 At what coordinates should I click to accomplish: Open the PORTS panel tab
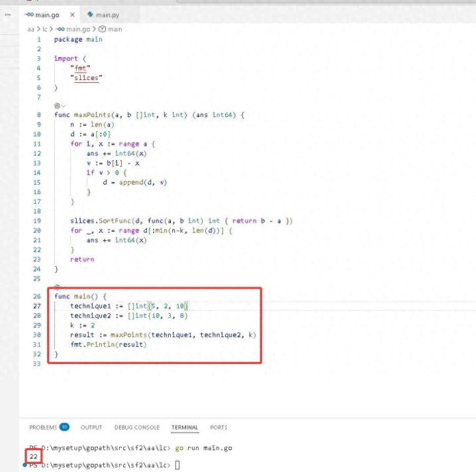pyautogui.click(x=218, y=428)
